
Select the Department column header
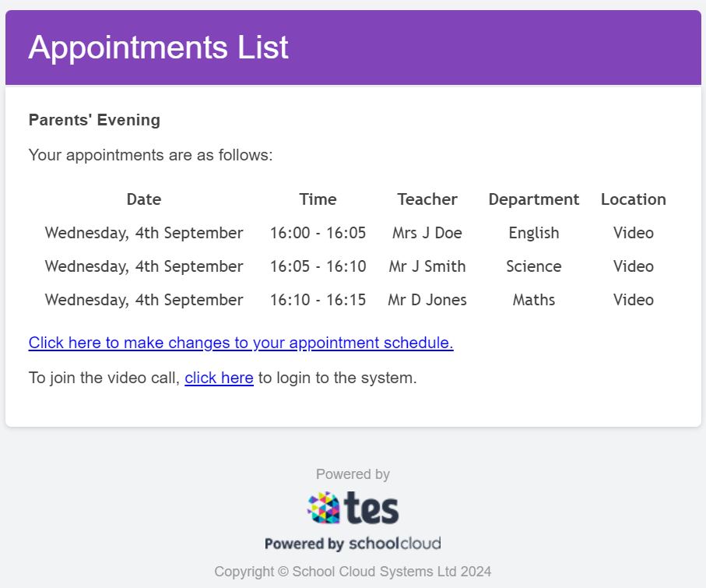click(534, 199)
